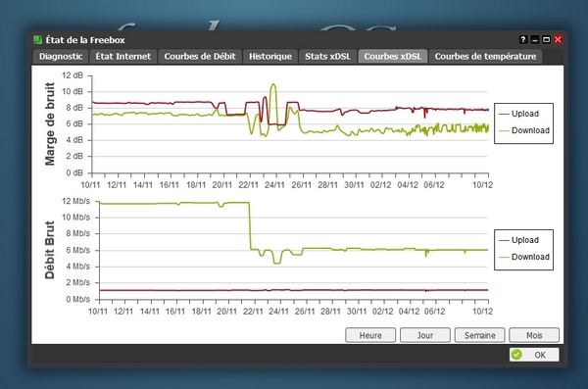Click Download in Débit Brut legend
The width and height of the screenshot is (588, 389).
[x=530, y=257]
